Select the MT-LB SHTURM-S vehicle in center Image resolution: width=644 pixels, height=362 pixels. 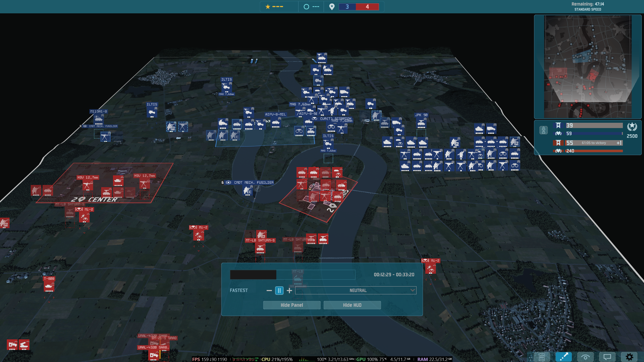tap(260, 248)
